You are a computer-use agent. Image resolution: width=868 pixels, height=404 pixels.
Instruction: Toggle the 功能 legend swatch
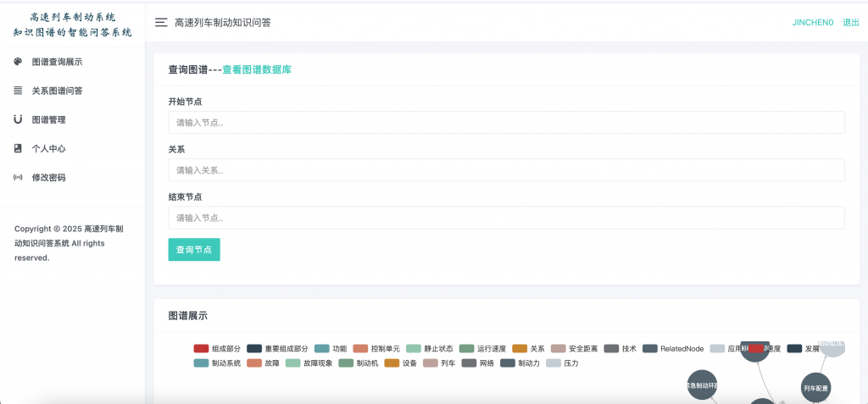(321, 349)
